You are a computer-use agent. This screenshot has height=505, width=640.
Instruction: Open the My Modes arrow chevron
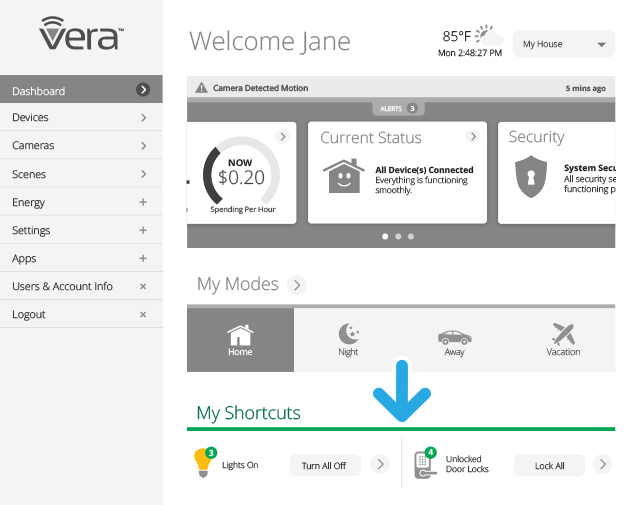point(296,285)
